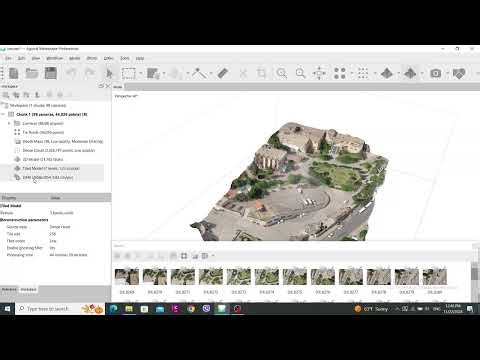The width and height of the screenshot is (480, 360).
Task: Close the Workspace pane with X button
Action: [x=108, y=86]
